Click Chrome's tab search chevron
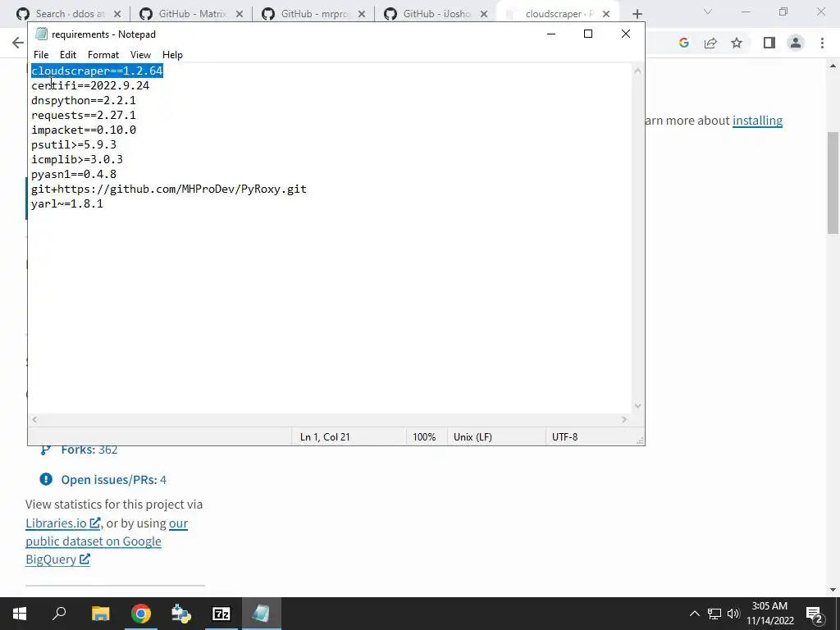The width and height of the screenshot is (840, 630). coord(708,11)
